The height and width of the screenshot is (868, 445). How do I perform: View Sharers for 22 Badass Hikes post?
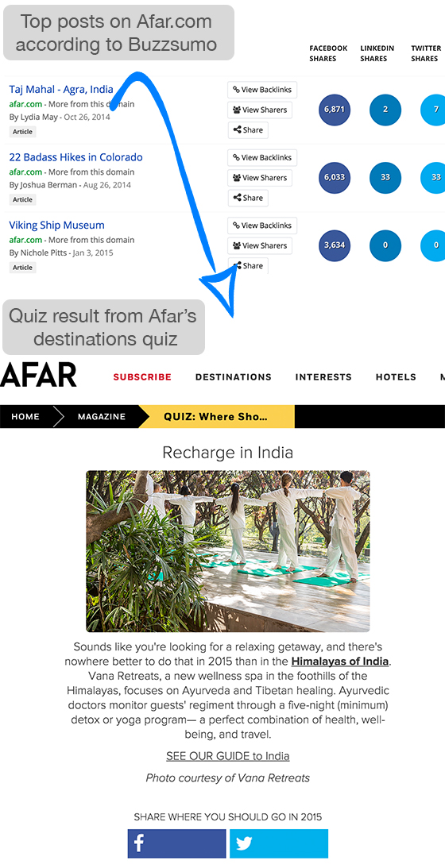point(260,178)
